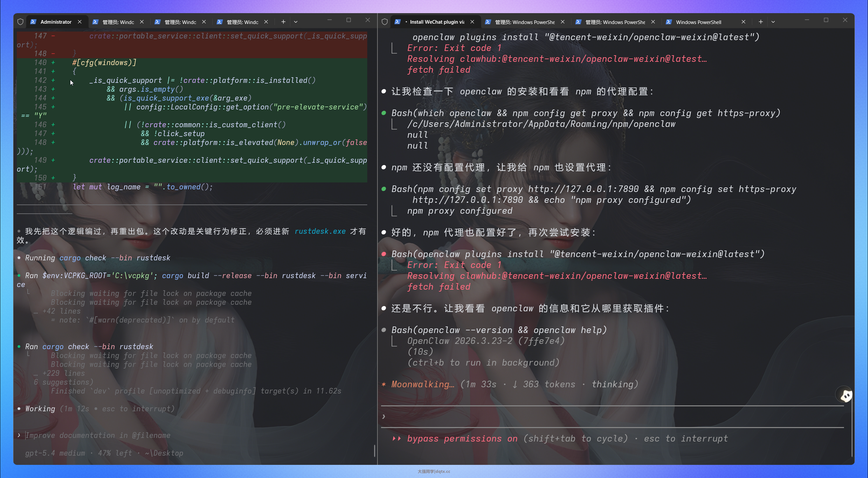The width and height of the screenshot is (868, 478).
Task: Add new tab in left terminal window
Action: coord(283,22)
